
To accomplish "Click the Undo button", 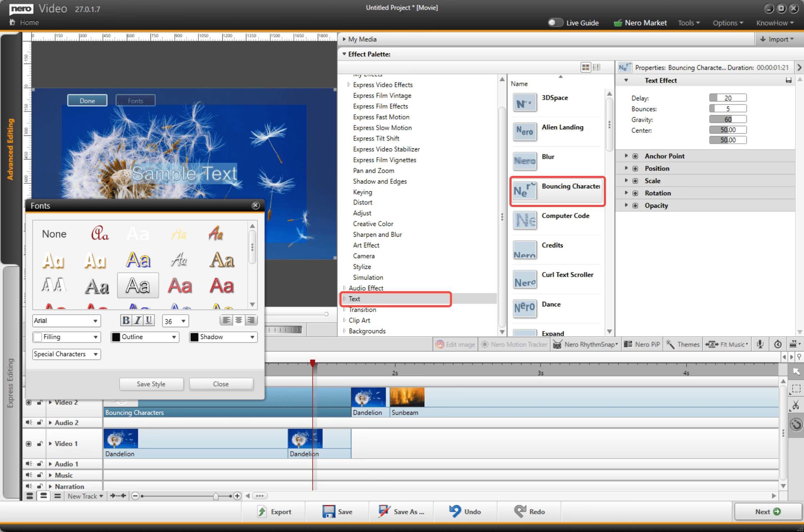I will pos(465,512).
